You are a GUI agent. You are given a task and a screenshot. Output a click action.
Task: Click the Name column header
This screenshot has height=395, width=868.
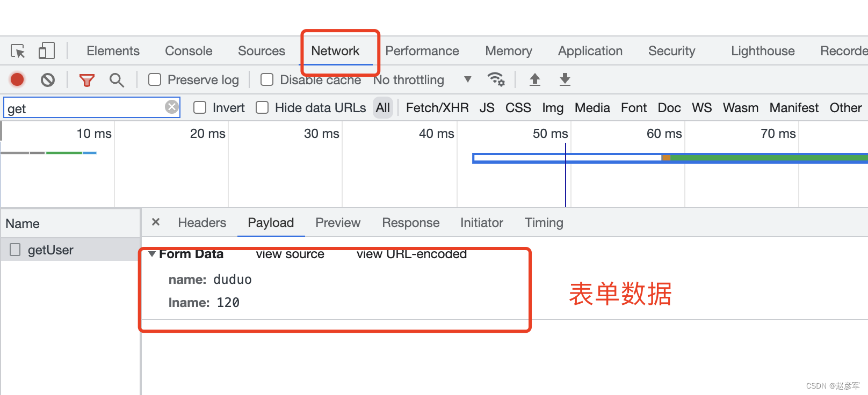click(x=70, y=223)
